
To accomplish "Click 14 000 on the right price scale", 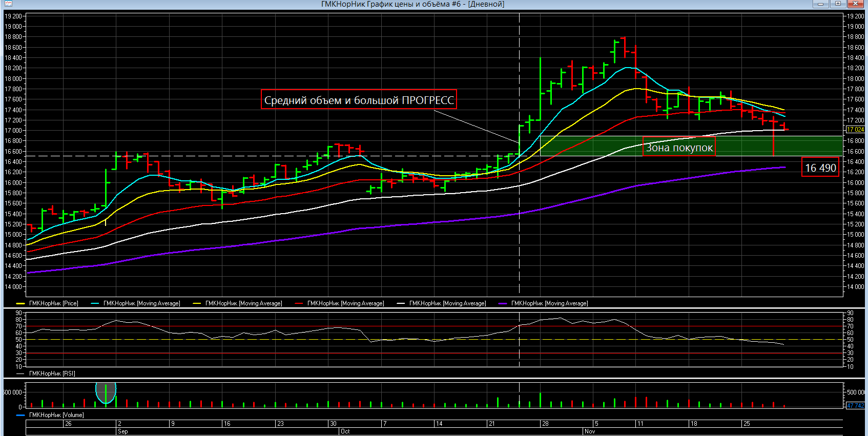I will [855, 287].
